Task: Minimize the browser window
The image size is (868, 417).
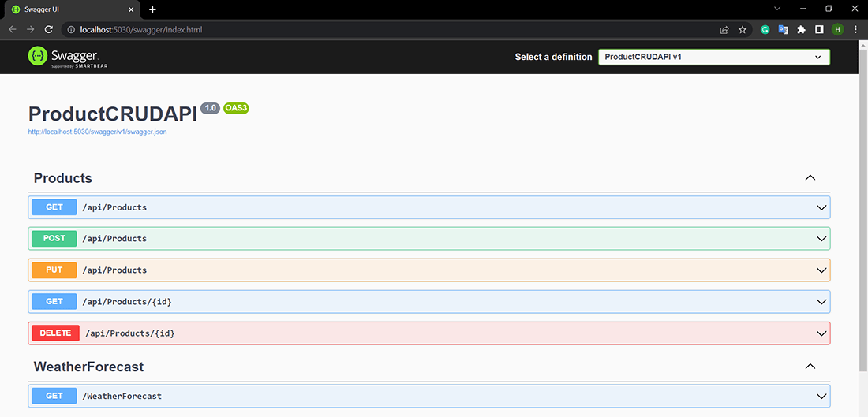Action: 803,9
